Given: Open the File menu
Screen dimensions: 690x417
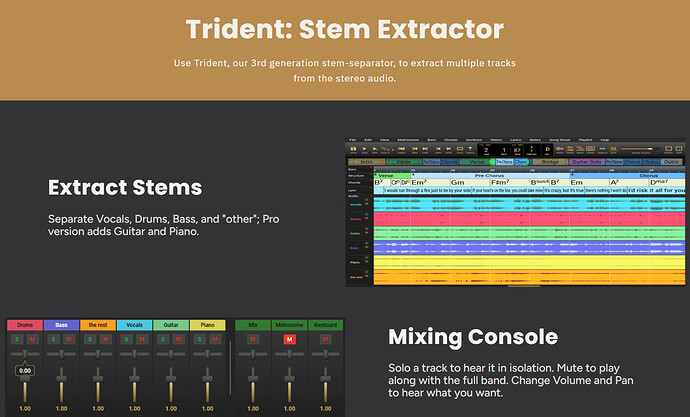Looking at the screenshot, I should coord(352,140).
